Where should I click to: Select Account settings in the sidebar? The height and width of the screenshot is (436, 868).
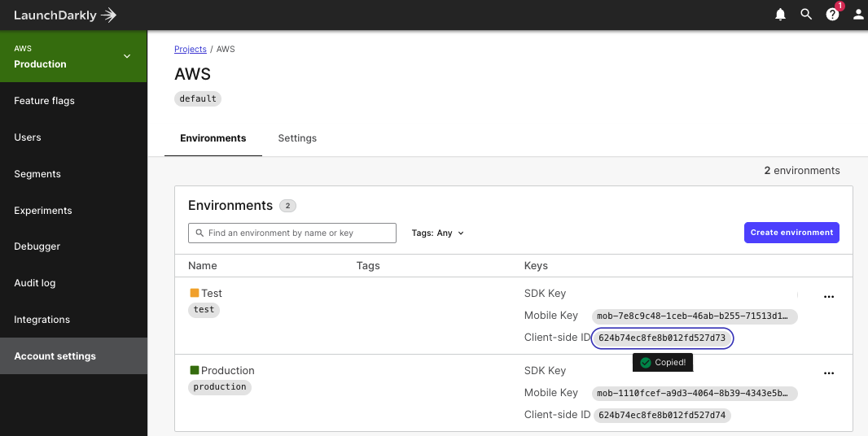[73, 355]
